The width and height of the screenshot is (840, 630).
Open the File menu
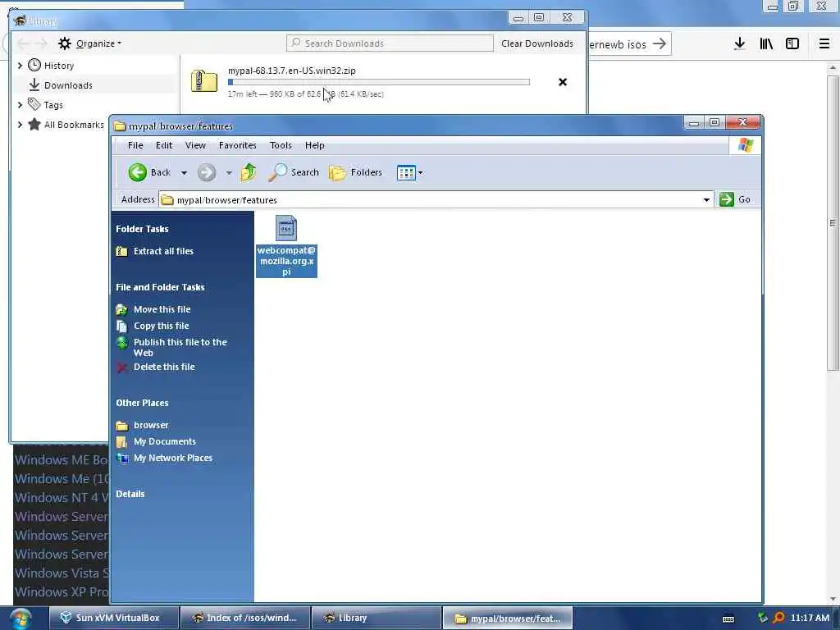point(135,145)
